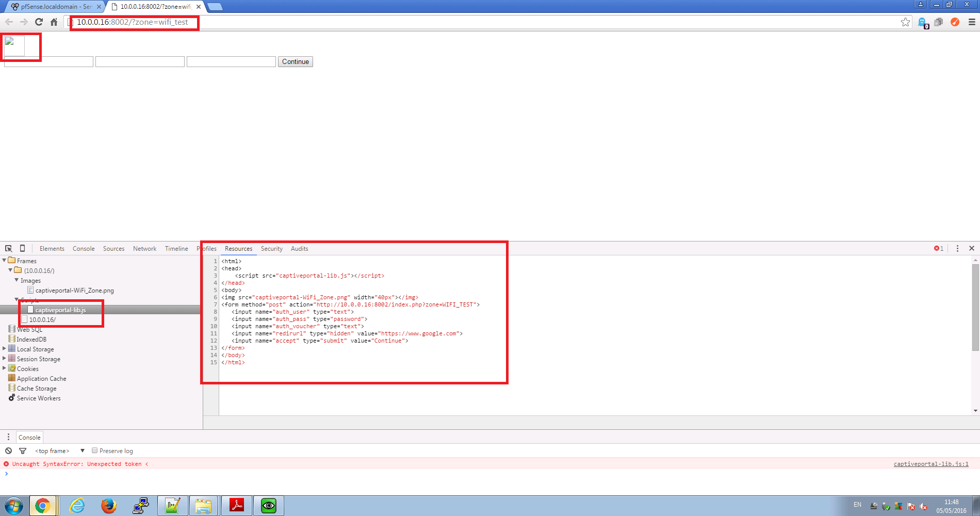Bookmark this page with the star icon
Image resolution: width=980 pixels, height=516 pixels.
[905, 22]
